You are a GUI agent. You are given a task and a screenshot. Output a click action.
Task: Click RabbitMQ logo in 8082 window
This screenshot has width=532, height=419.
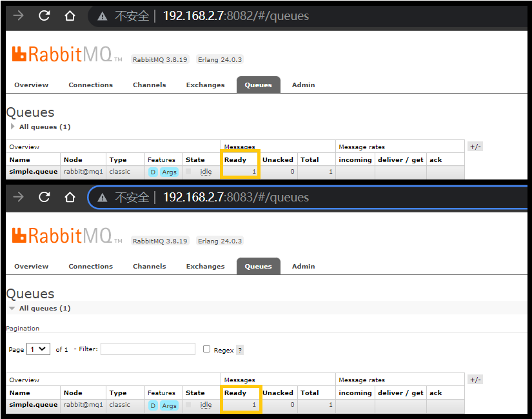point(67,54)
